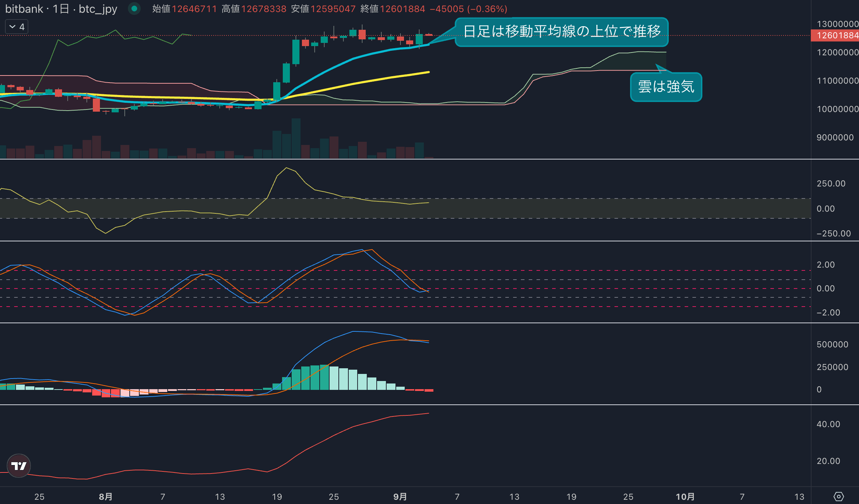Viewport: 859px width, 504px height.
Task: Click the bitbank btc_jpy symbol title
Action: (61, 9)
